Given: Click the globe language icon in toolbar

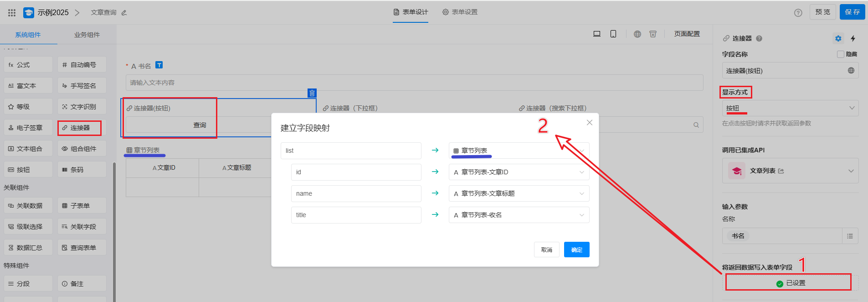Looking at the screenshot, I should (637, 34).
